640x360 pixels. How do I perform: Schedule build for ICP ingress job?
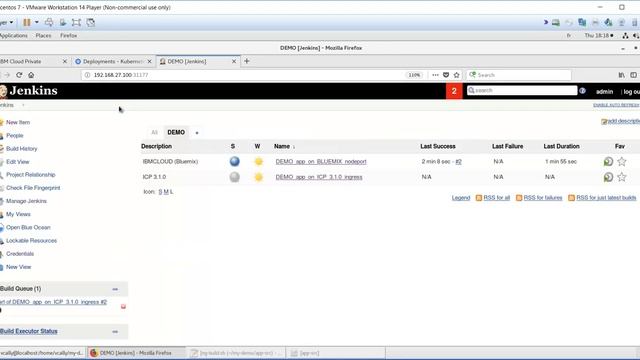[608, 177]
